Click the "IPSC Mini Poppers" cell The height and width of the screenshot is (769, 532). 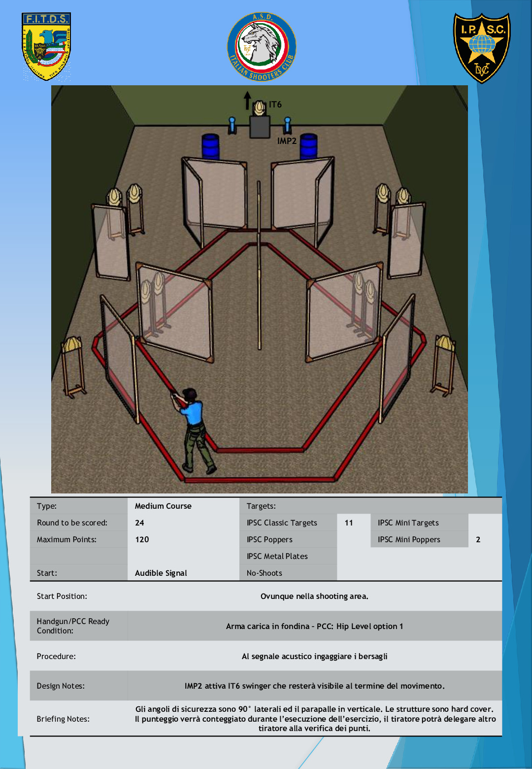coord(409,540)
